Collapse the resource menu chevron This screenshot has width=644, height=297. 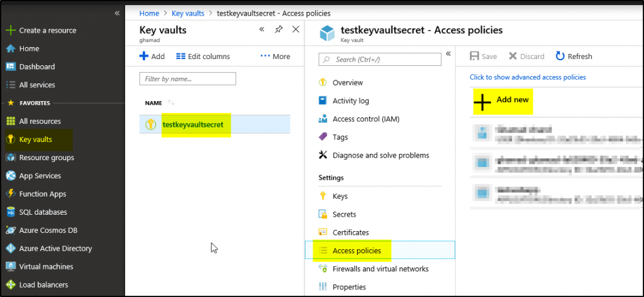(x=448, y=54)
